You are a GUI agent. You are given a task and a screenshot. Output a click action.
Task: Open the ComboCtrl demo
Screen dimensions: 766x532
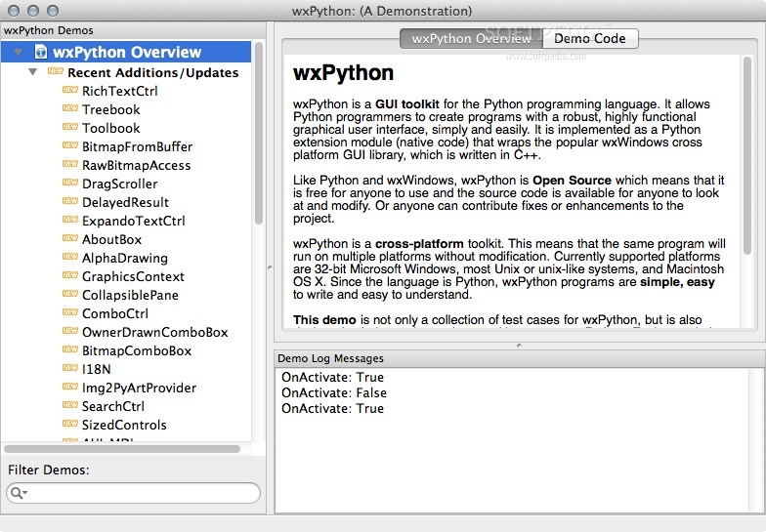pyautogui.click(x=115, y=314)
